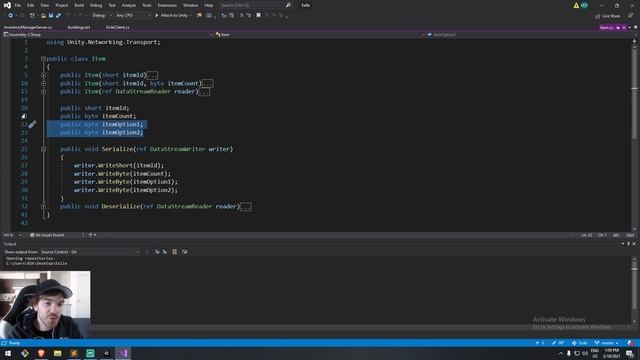Screen dimensions: 640x360
Task: Collapse the public class Item region
Action: click(x=43, y=59)
